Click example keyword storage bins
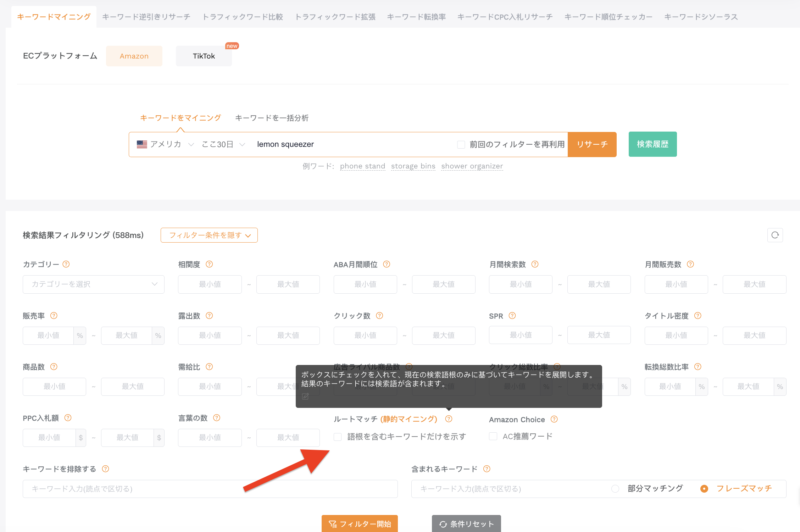 [413, 166]
